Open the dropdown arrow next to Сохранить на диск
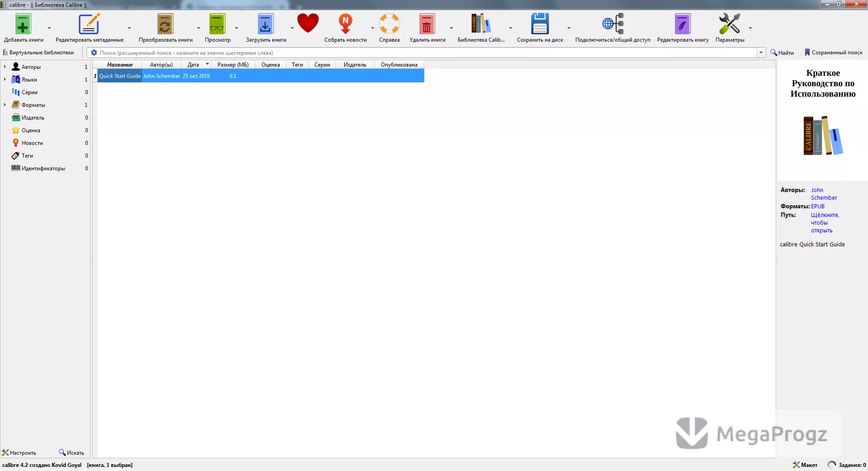The image size is (868, 471). pyautogui.click(x=569, y=28)
